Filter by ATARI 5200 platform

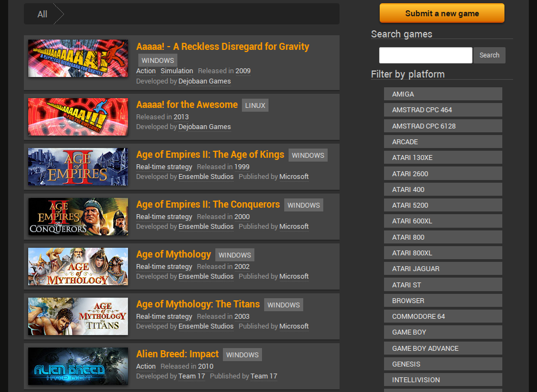pyautogui.click(x=443, y=205)
